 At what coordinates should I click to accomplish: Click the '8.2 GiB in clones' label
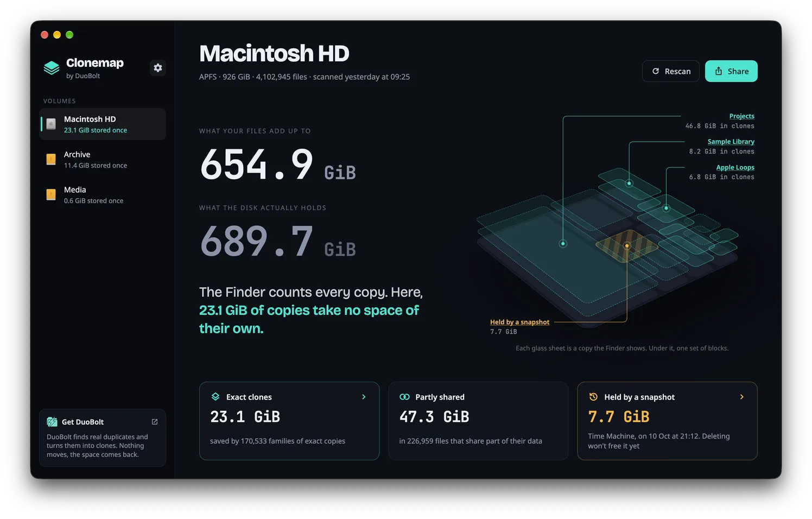pos(722,151)
